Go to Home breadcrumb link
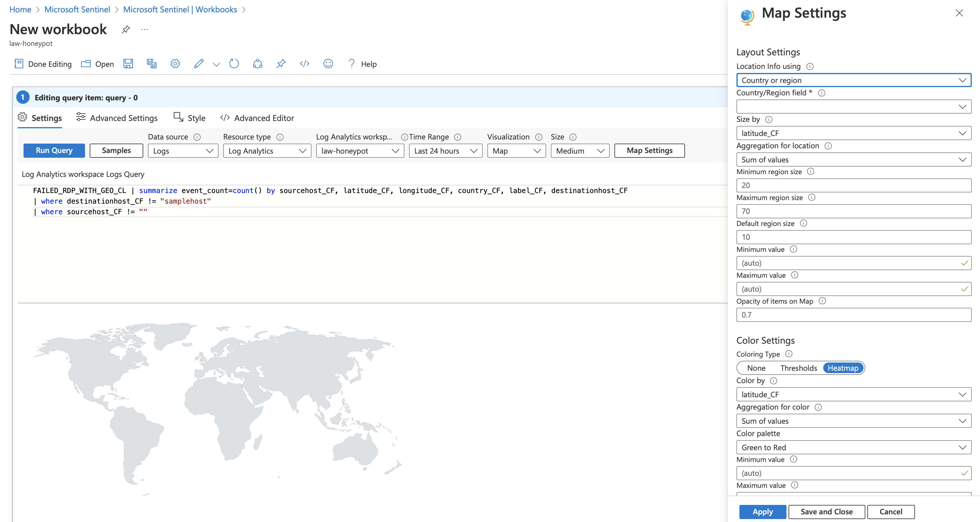The height and width of the screenshot is (522, 980). (20, 9)
